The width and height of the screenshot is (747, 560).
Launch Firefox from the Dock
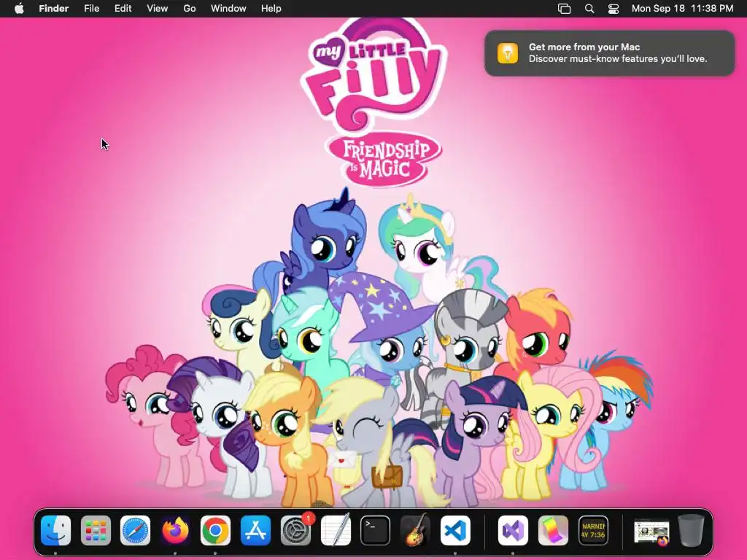pyautogui.click(x=175, y=531)
